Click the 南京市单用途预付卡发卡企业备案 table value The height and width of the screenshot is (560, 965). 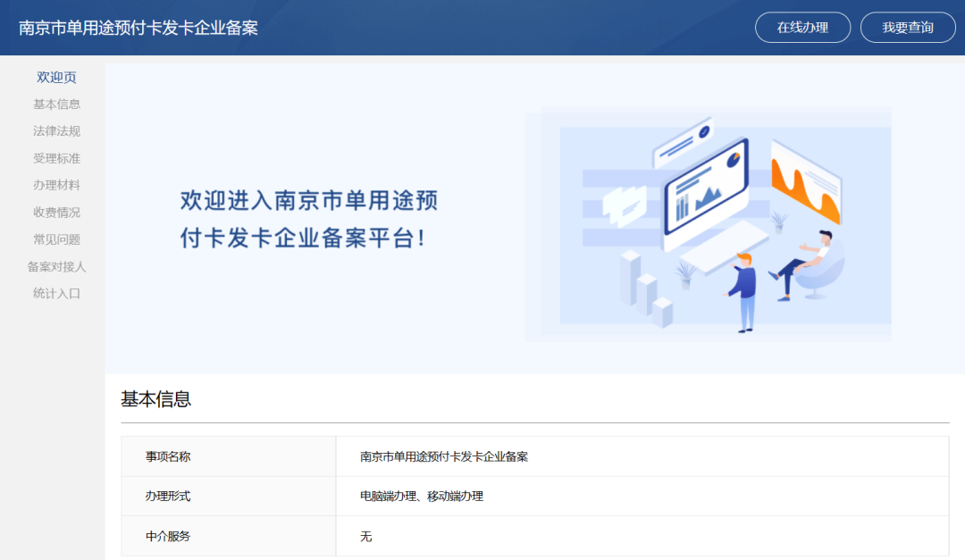pos(444,456)
